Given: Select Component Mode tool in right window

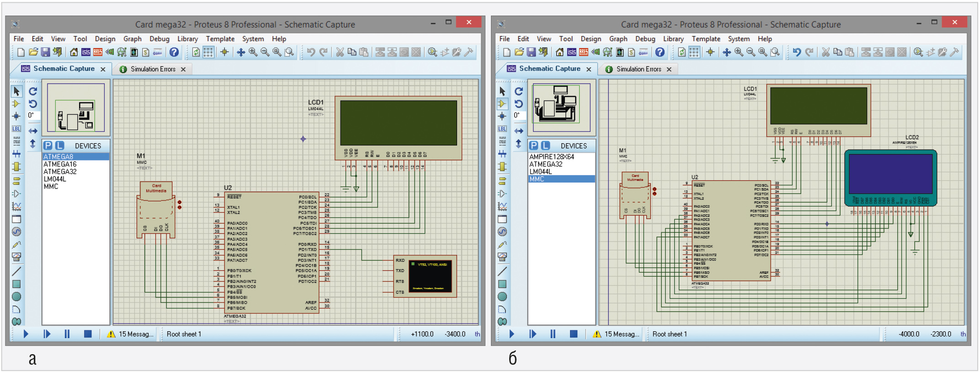Looking at the screenshot, I should click(x=502, y=104).
